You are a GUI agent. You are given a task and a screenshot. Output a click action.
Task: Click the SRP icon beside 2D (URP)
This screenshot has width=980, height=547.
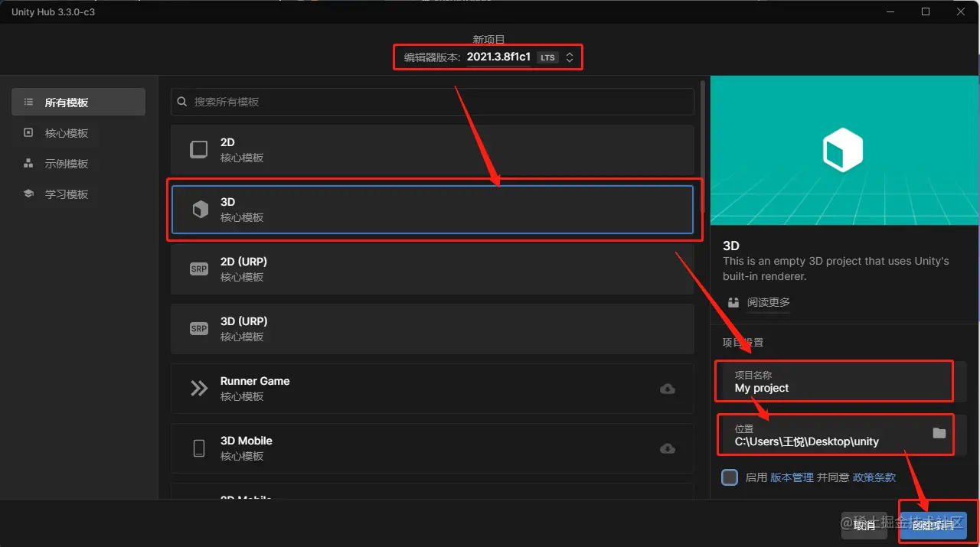(199, 269)
